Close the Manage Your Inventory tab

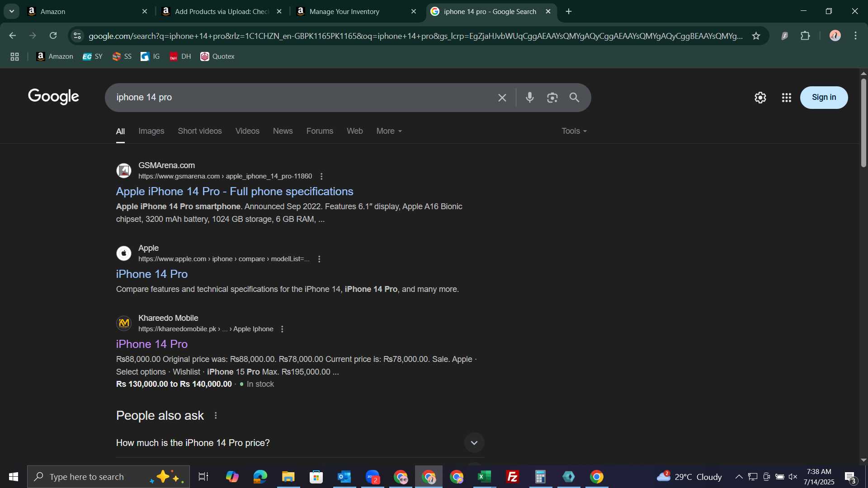[x=414, y=12]
